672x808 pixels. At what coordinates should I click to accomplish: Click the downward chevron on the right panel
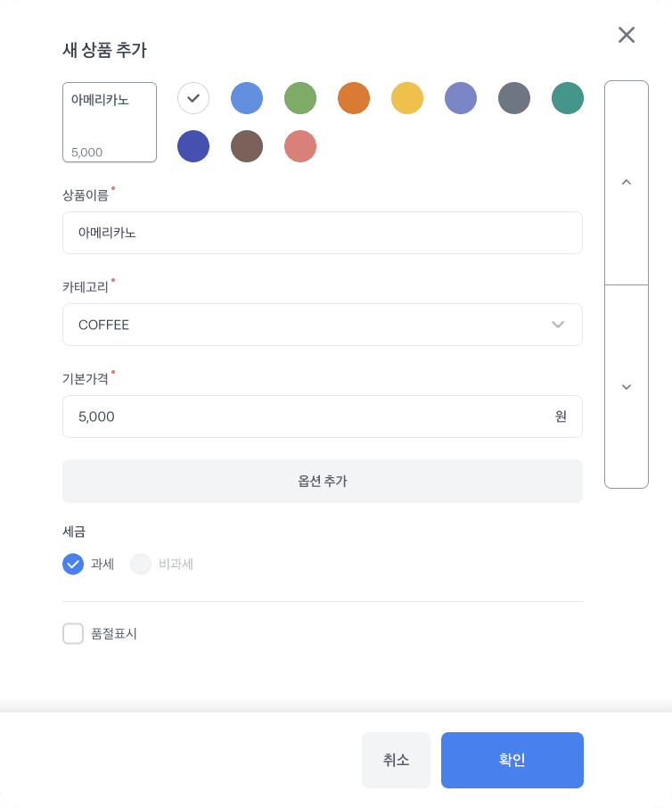(x=627, y=386)
